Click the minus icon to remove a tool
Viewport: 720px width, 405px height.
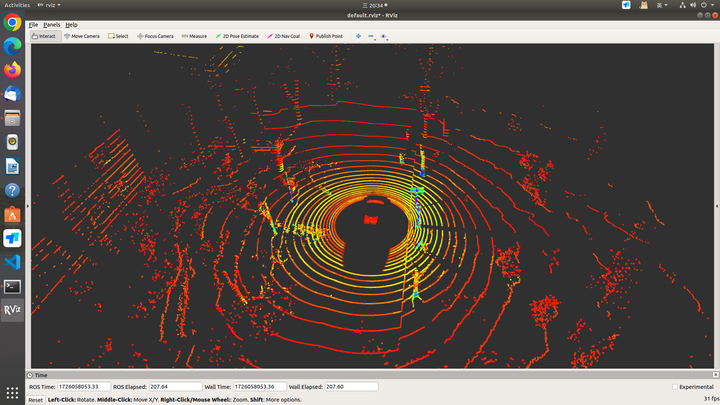pyautogui.click(x=371, y=36)
